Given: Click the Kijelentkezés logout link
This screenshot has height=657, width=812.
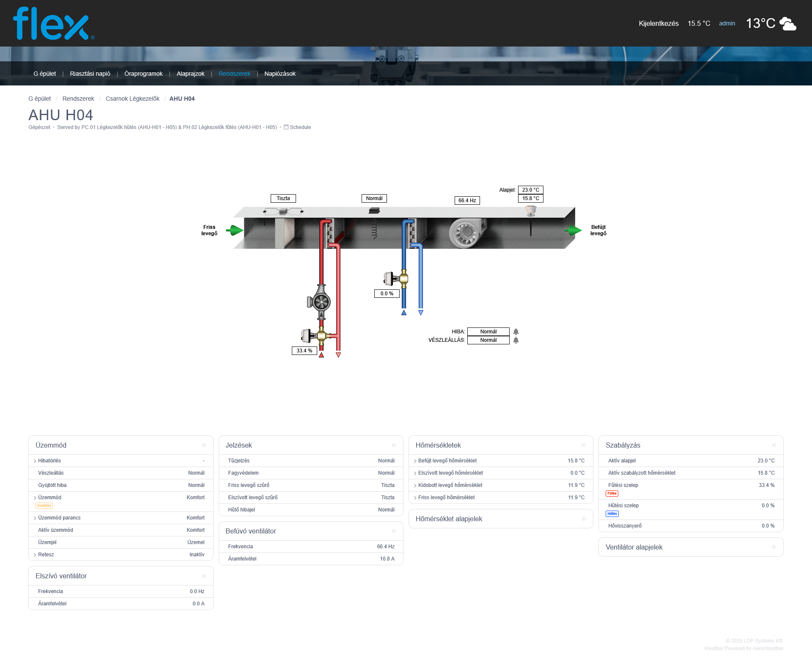Looking at the screenshot, I should tap(658, 24).
